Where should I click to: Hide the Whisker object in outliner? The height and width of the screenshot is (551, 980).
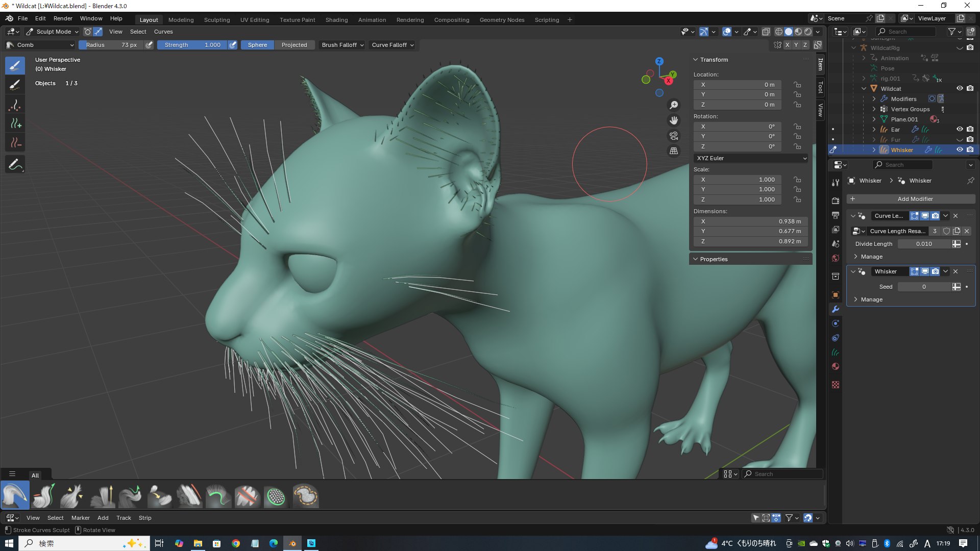pyautogui.click(x=960, y=149)
